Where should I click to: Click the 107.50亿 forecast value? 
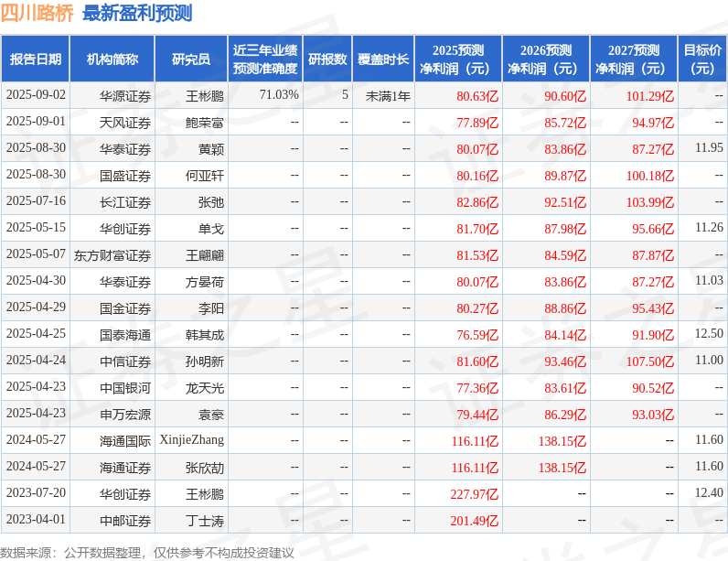click(650, 361)
